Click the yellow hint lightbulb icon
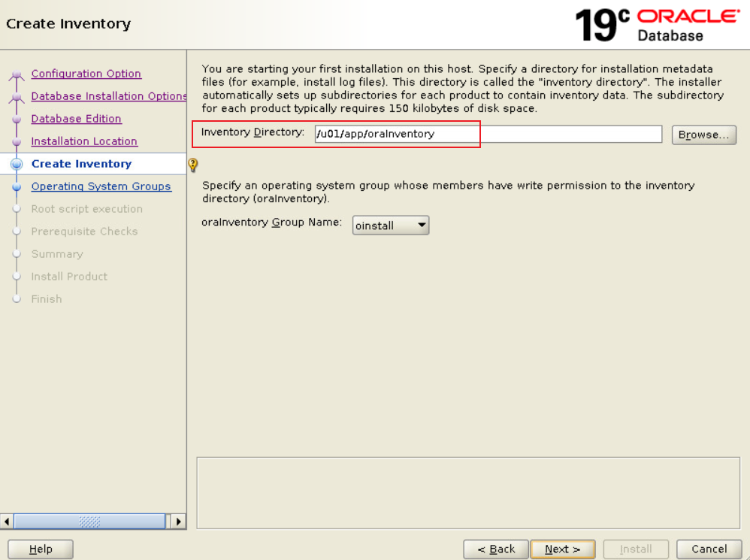Viewport: 750px width, 560px height. 193,165
